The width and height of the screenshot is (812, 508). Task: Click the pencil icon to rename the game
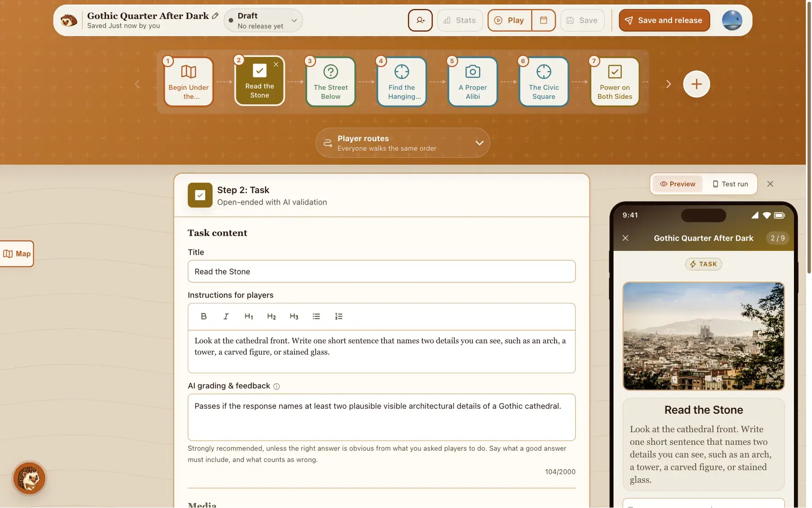point(215,16)
